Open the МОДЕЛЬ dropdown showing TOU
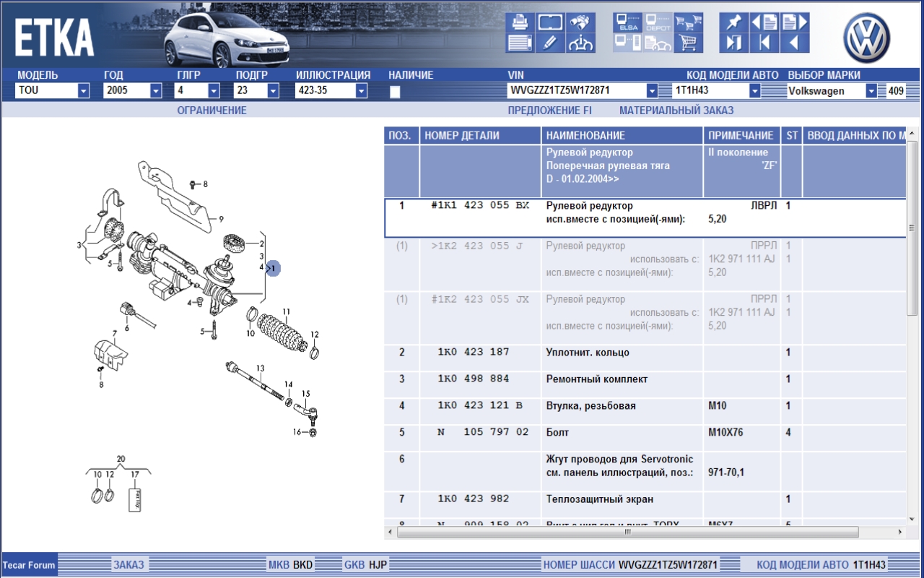 tap(84, 91)
